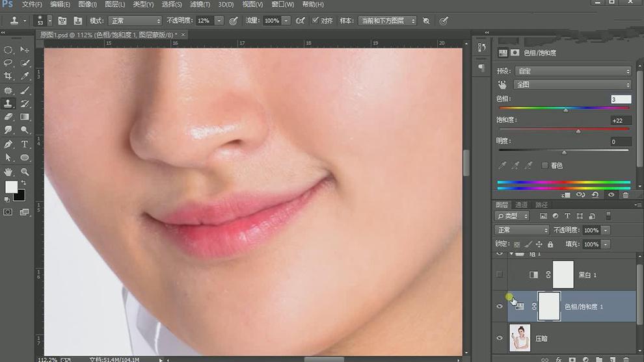Choose the Hand tool
The height and width of the screenshot is (362, 644).
(x=8, y=172)
